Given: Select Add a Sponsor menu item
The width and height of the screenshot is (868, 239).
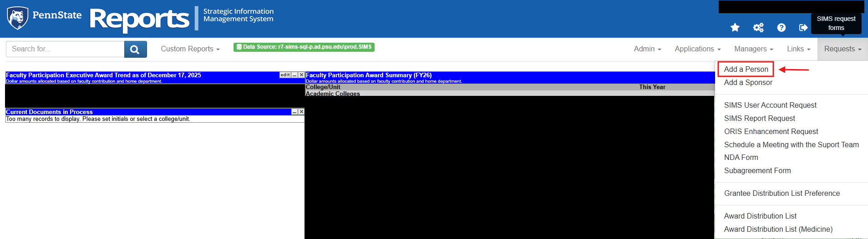Looking at the screenshot, I should tap(748, 83).
